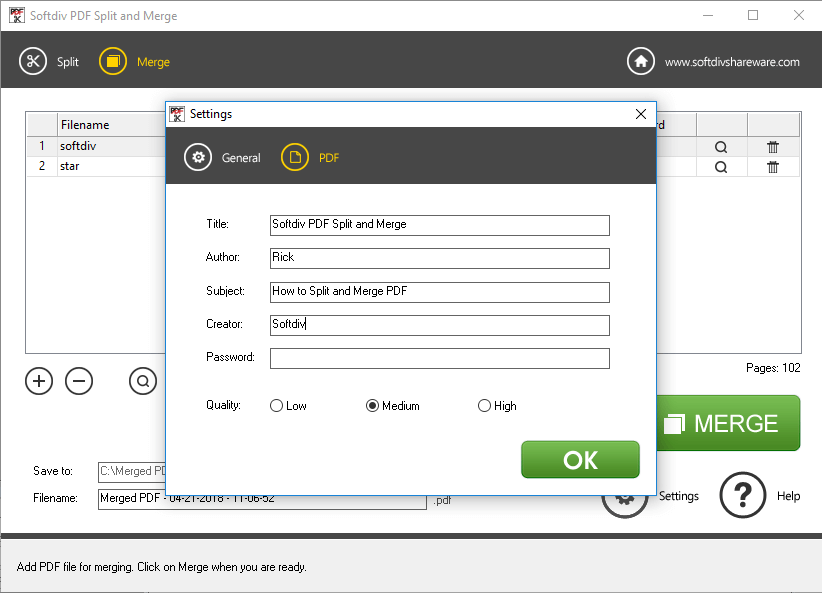Click the Author text field
The width and height of the screenshot is (822, 593).
[x=439, y=258]
